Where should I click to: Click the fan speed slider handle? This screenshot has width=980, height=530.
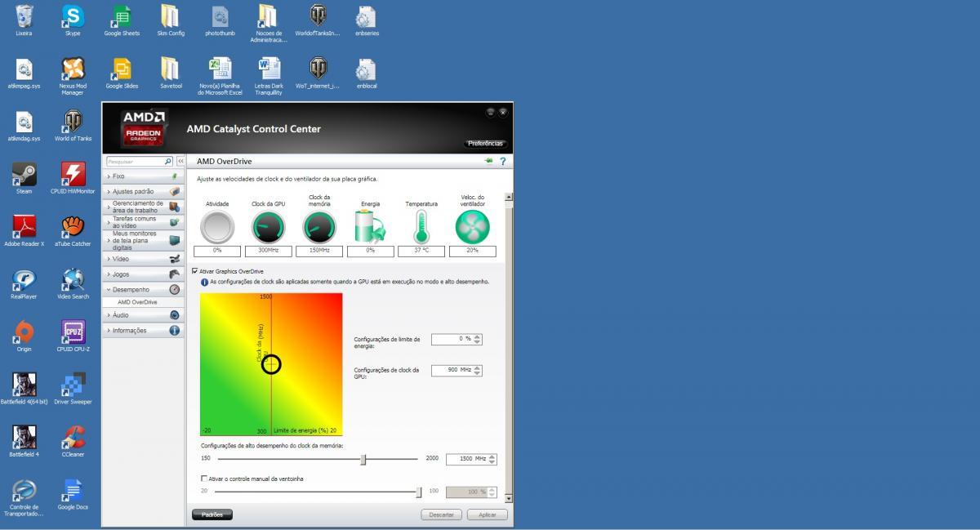pyautogui.click(x=419, y=492)
